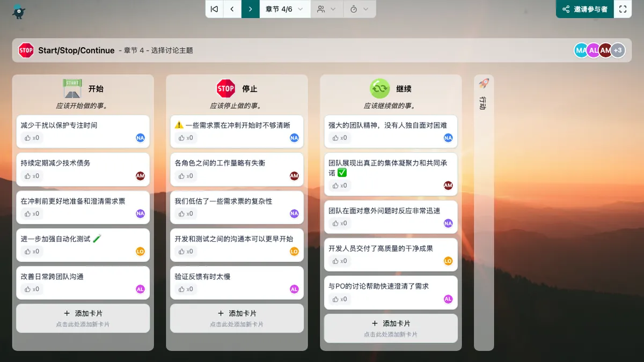Jump to first chapter using skip-back icon
Screen dimensions: 644x362
(x=214, y=9)
